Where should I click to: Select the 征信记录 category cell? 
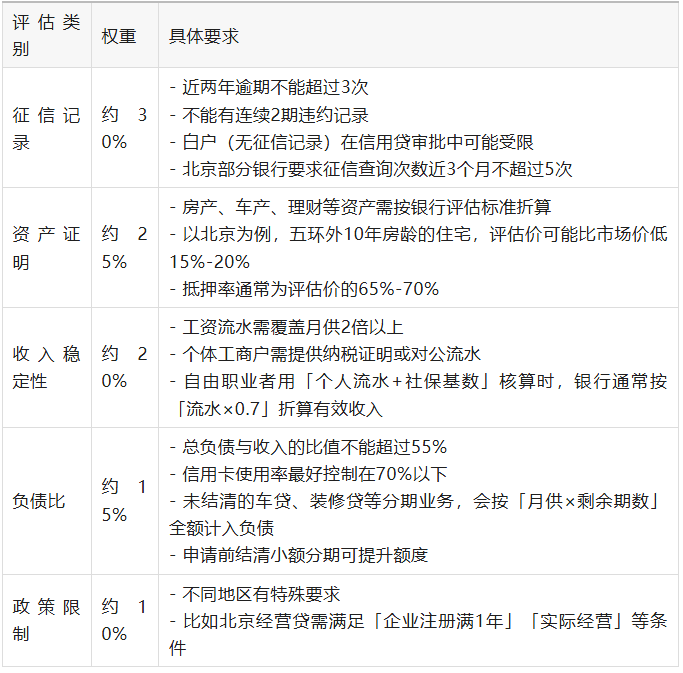coord(46,128)
